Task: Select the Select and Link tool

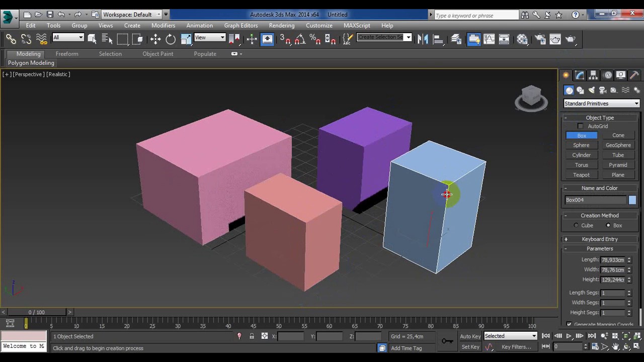Action: pos(11,39)
